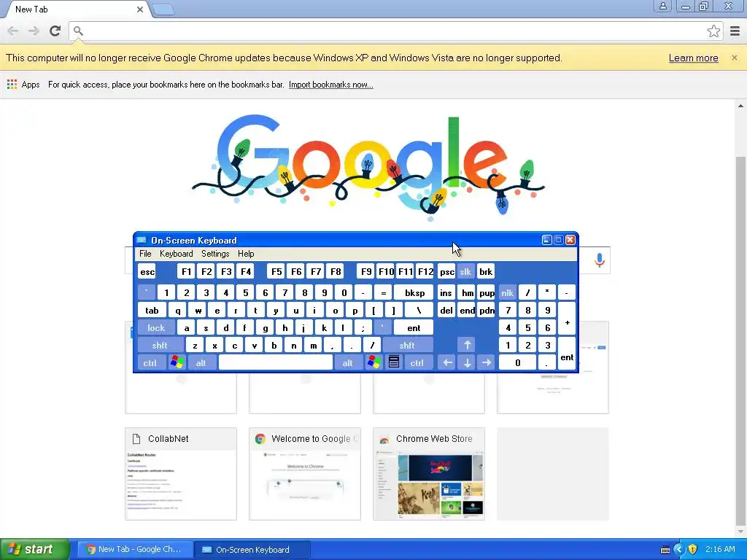Click the main ent key beside apostrophe
The image size is (747, 560).
click(x=414, y=327)
